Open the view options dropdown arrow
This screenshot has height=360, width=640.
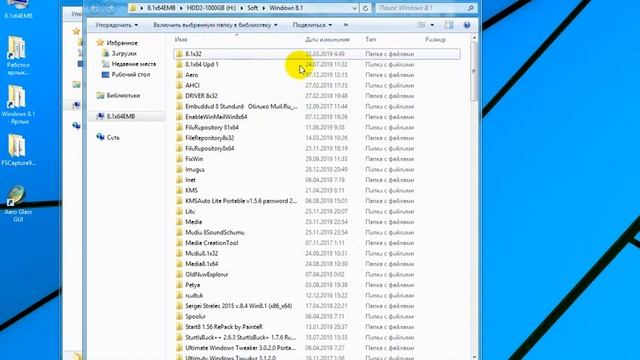pos(432,25)
